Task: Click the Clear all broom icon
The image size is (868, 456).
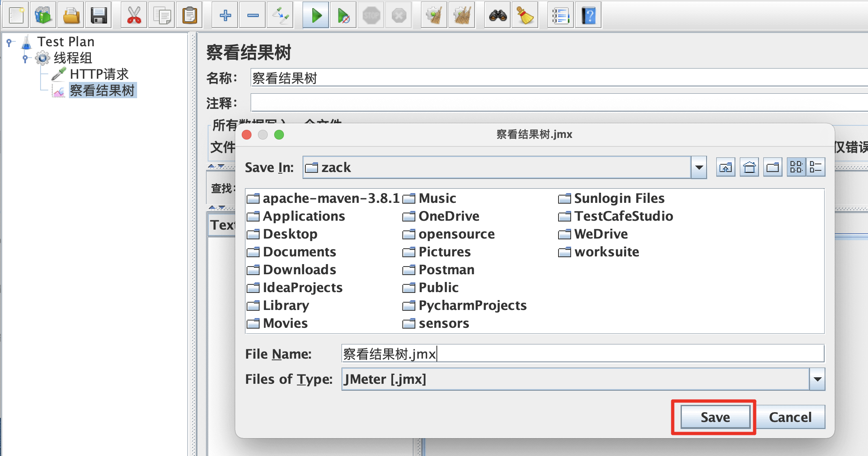Action: click(x=462, y=16)
